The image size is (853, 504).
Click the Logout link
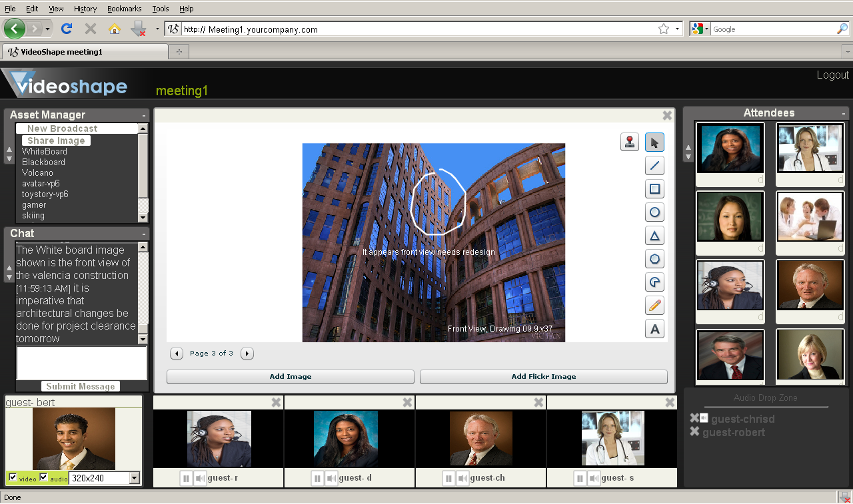(832, 75)
